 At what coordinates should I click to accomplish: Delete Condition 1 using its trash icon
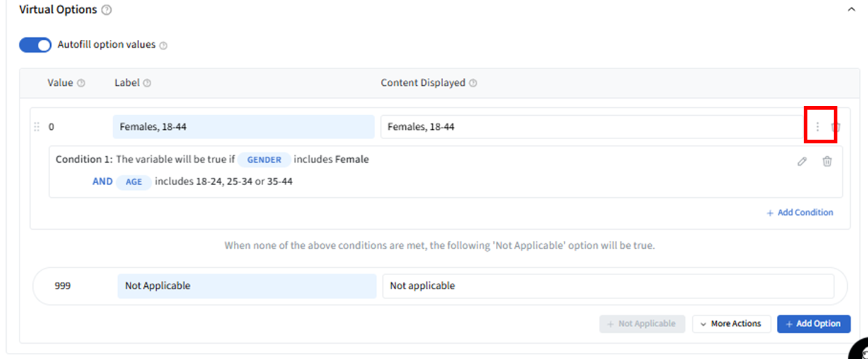pyautogui.click(x=827, y=161)
